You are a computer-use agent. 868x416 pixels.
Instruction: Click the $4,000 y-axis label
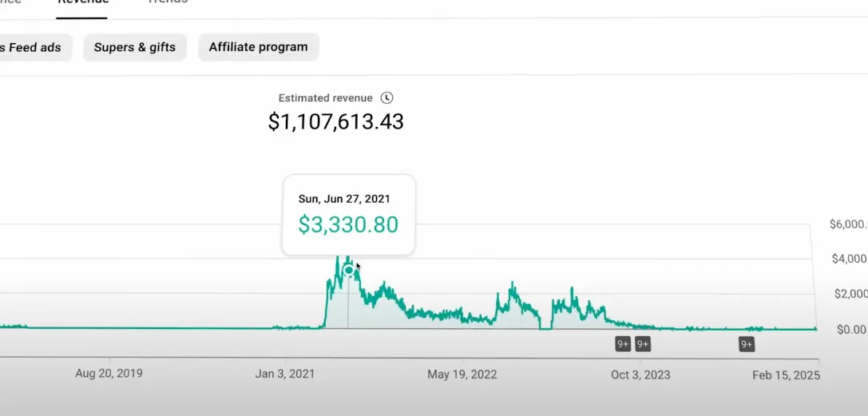(848, 259)
